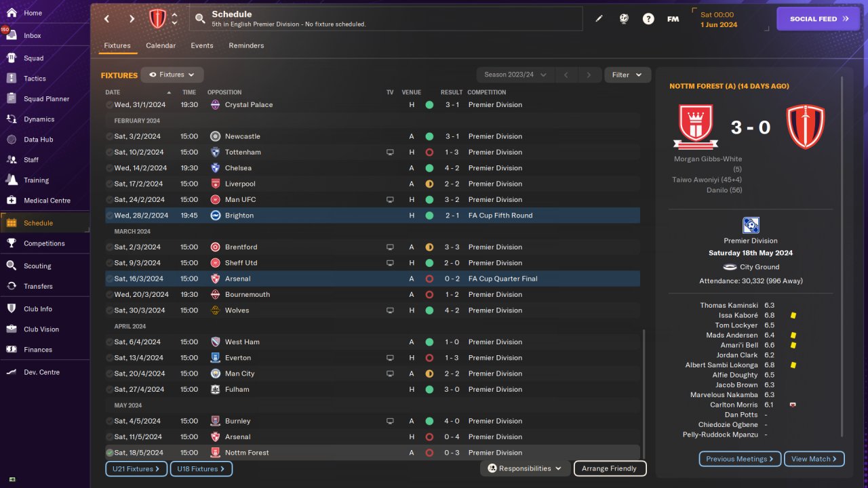Go forward with the right arrow

pyautogui.click(x=132, y=19)
